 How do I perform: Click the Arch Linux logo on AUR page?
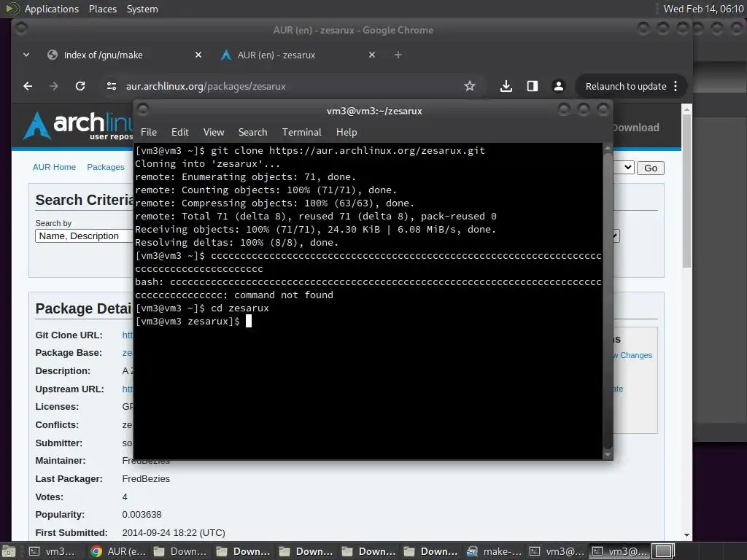click(79, 125)
